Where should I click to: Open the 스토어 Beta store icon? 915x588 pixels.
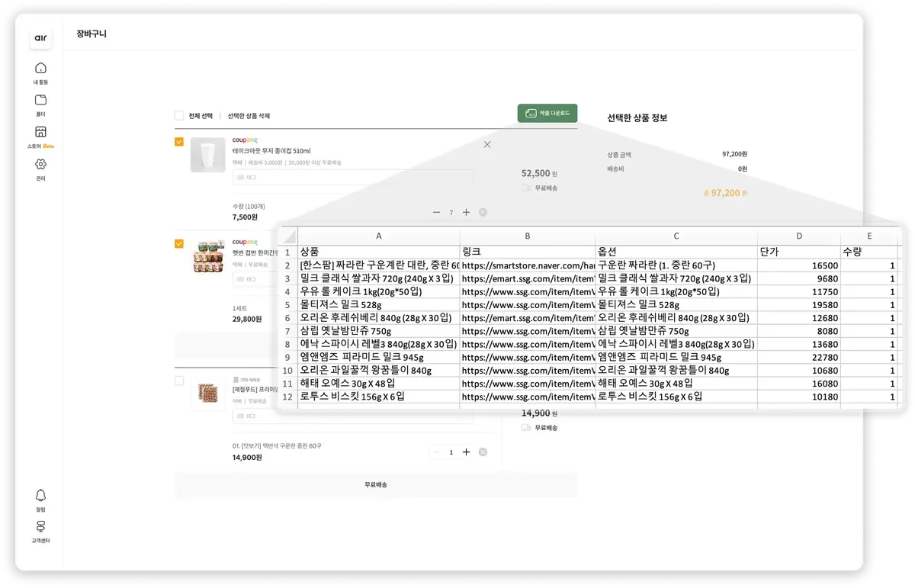41,132
